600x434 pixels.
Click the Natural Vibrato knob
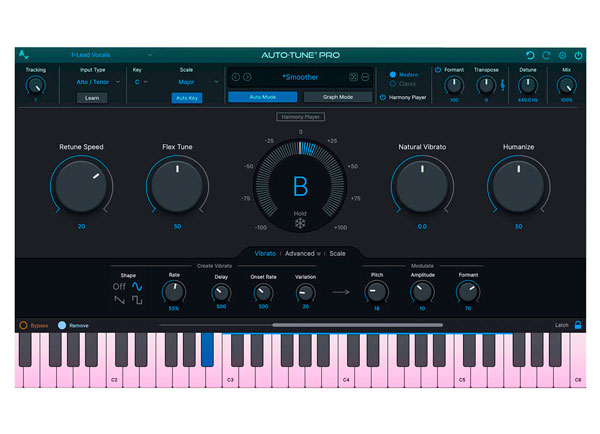point(422,186)
